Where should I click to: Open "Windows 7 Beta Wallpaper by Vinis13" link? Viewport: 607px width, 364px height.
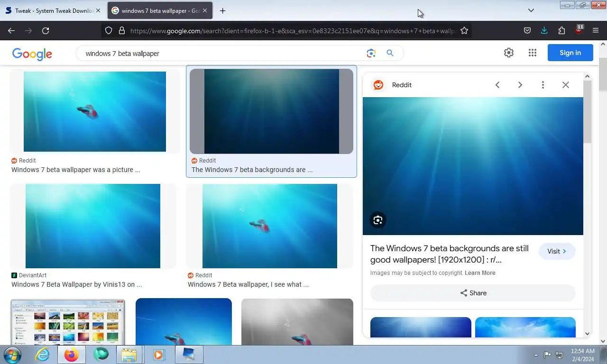[77, 284]
